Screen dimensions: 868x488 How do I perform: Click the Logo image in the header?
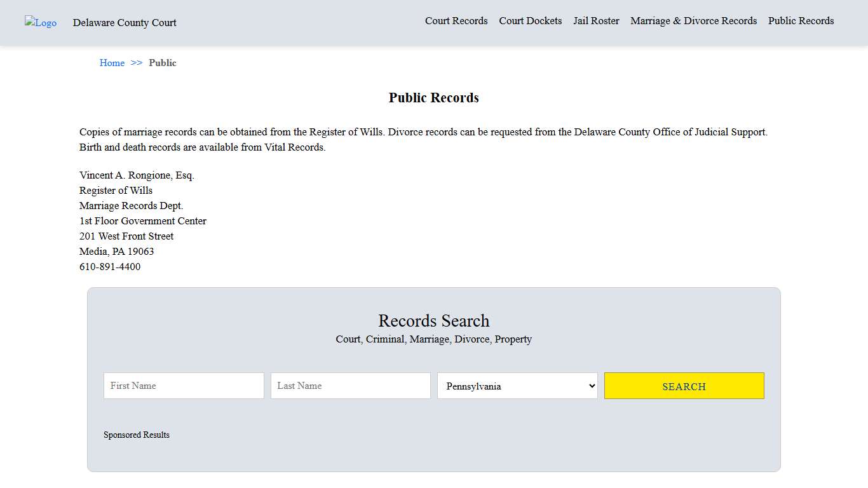click(x=40, y=23)
